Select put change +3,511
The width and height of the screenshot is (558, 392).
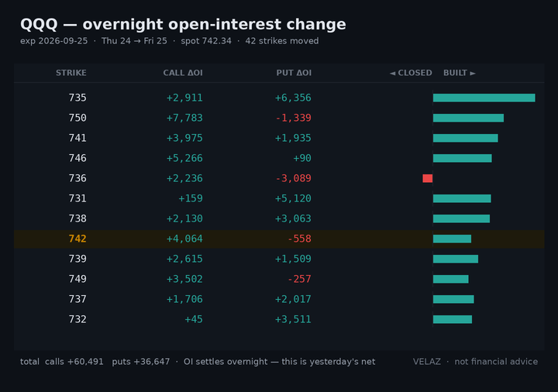pos(293,319)
